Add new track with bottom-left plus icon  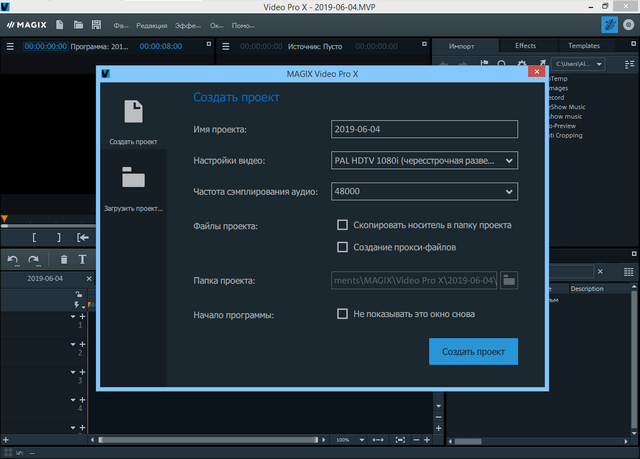(x=6, y=440)
